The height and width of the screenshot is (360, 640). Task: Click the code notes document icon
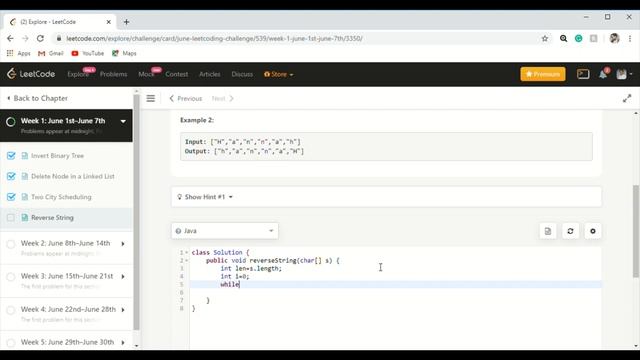pyautogui.click(x=548, y=231)
